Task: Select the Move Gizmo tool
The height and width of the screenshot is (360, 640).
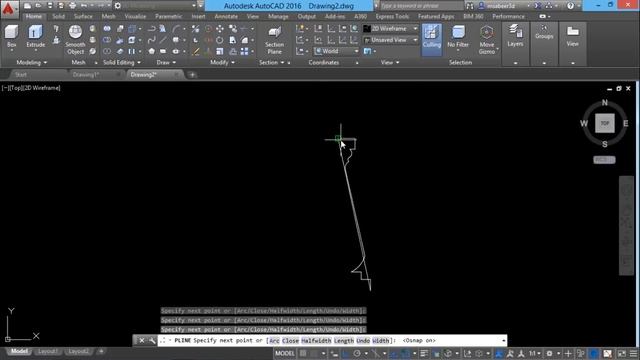Action: (487, 39)
